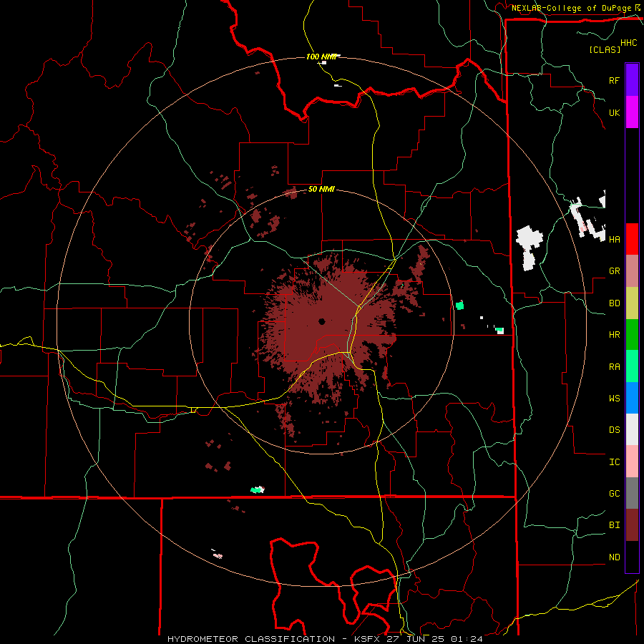Viewport: 644px width, 644px height.
Task: Select the red HA legend color block
Action: 632,239
